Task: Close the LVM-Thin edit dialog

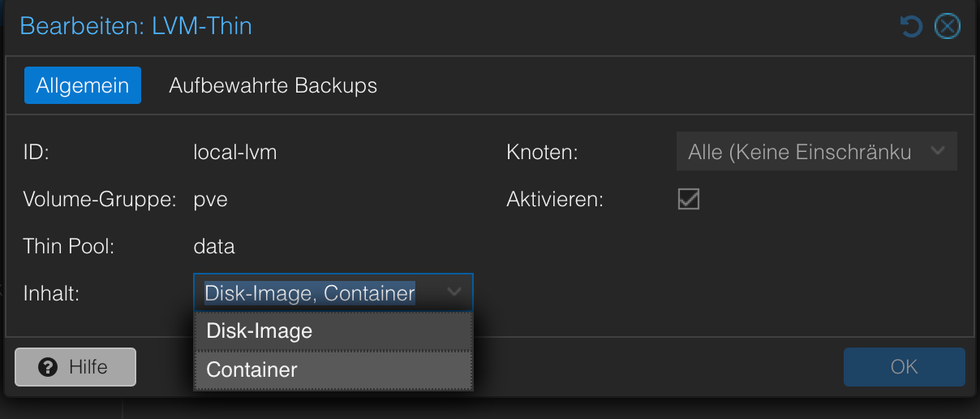Action: (x=948, y=27)
